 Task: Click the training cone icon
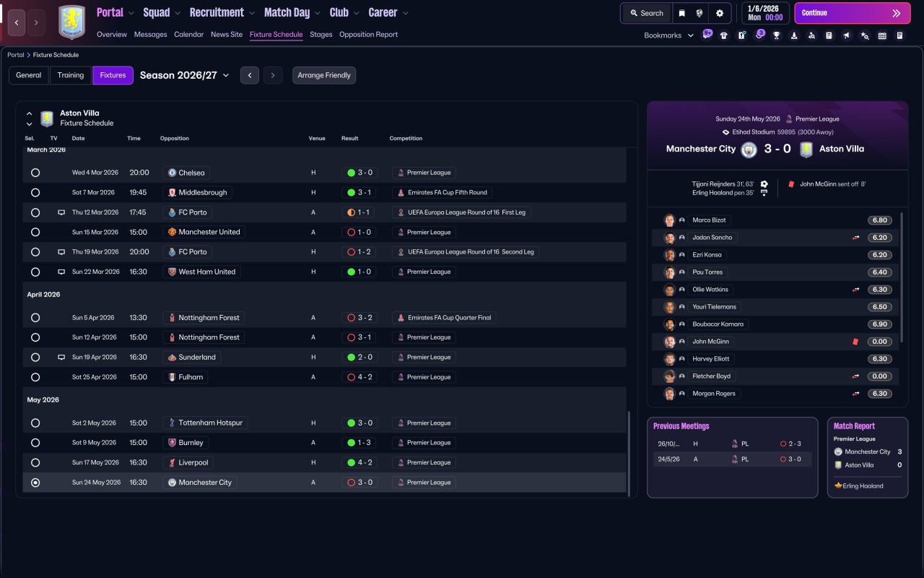[x=794, y=35]
